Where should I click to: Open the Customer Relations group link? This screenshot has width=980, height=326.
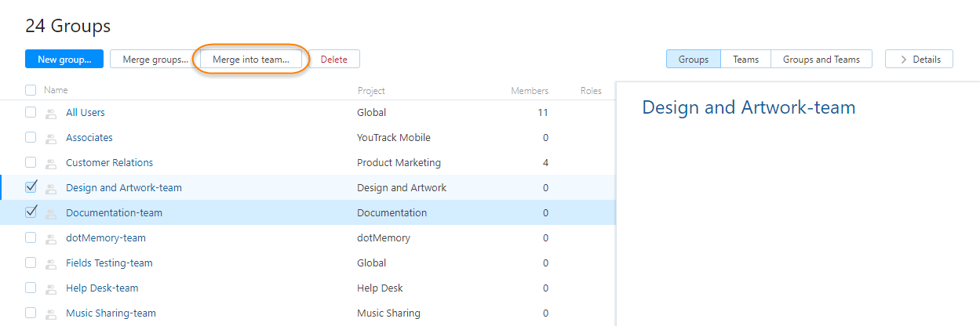(109, 163)
